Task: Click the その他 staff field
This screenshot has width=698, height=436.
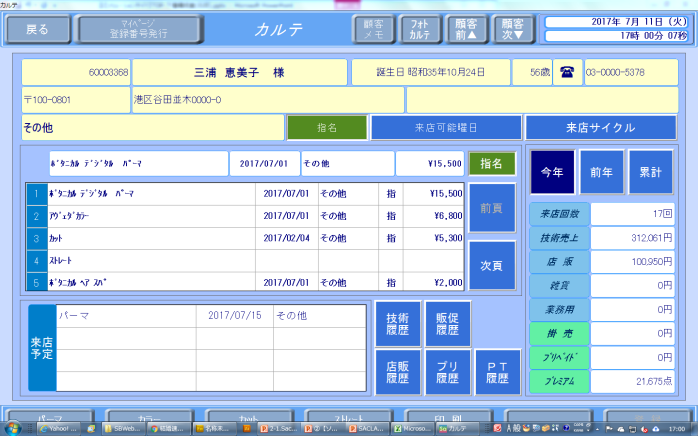Action: tap(153, 128)
